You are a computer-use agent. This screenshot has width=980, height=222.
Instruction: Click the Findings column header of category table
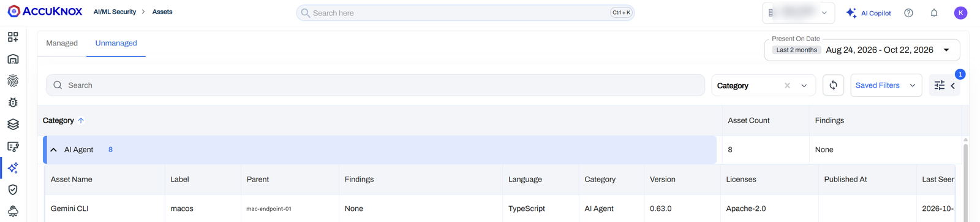[x=829, y=120]
